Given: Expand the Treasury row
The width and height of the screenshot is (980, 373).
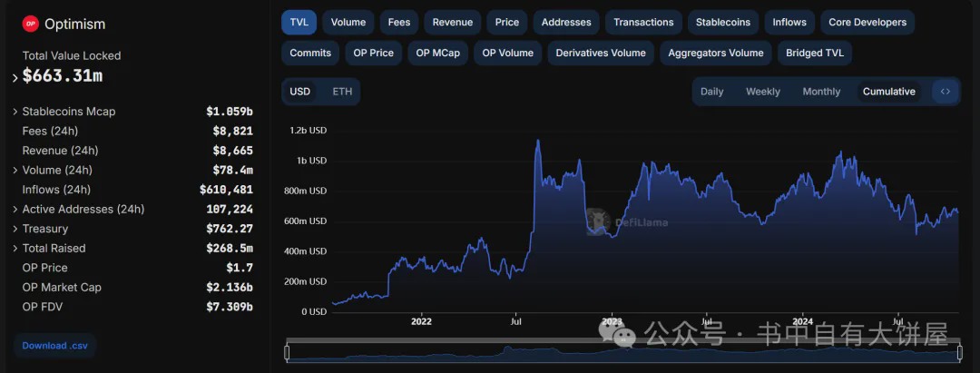Looking at the screenshot, I should [15, 229].
